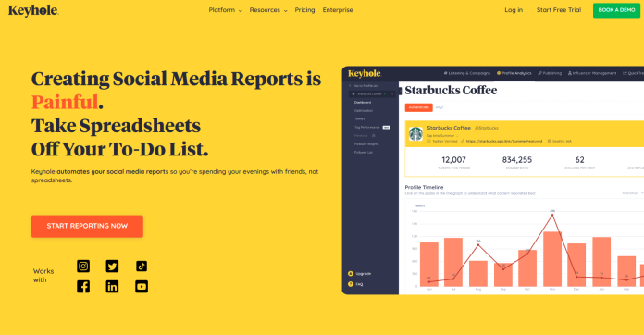Click the YouTube icon
Viewport: 644px width, 335px height.
142,287
